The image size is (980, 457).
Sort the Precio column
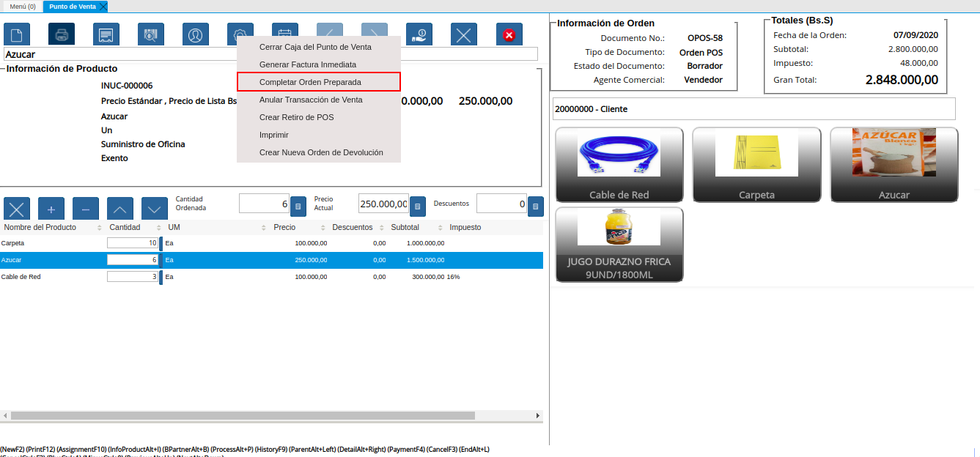pyautogui.click(x=285, y=227)
